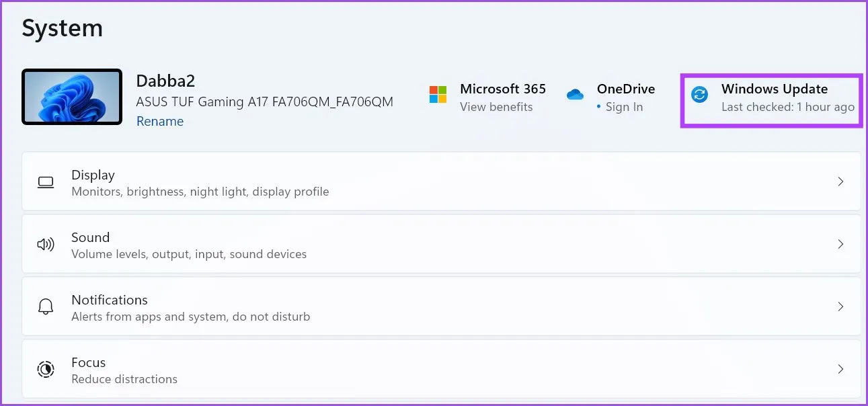Open Focus via the right chevron arrow

point(840,369)
